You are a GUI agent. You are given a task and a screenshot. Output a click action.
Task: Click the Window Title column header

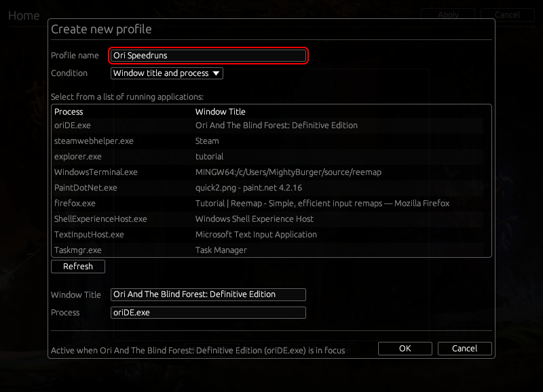click(x=221, y=112)
